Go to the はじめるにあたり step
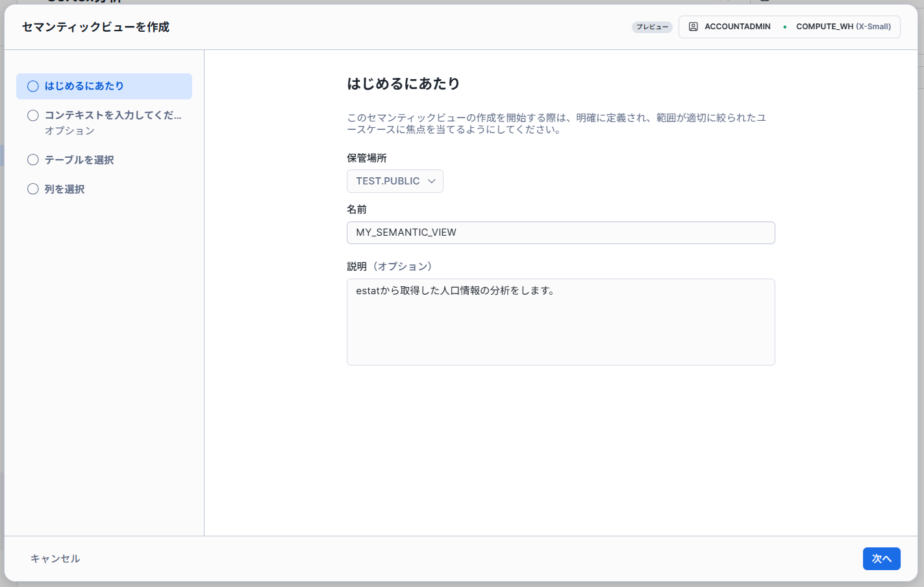Viewport: 924px width, 587px height. coord(104,86)
